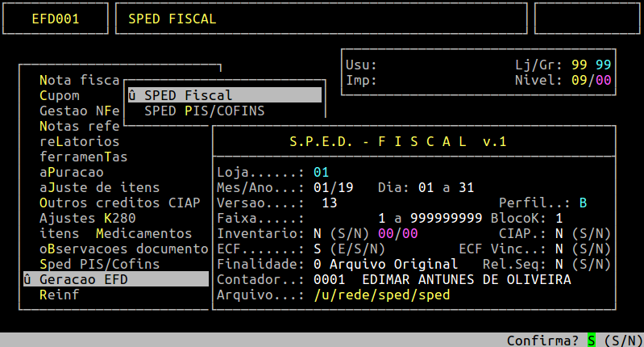Viewport: 644px width, 347px height.
Task: Choose Gestao NFe from the menu
Action: point(79,111)
